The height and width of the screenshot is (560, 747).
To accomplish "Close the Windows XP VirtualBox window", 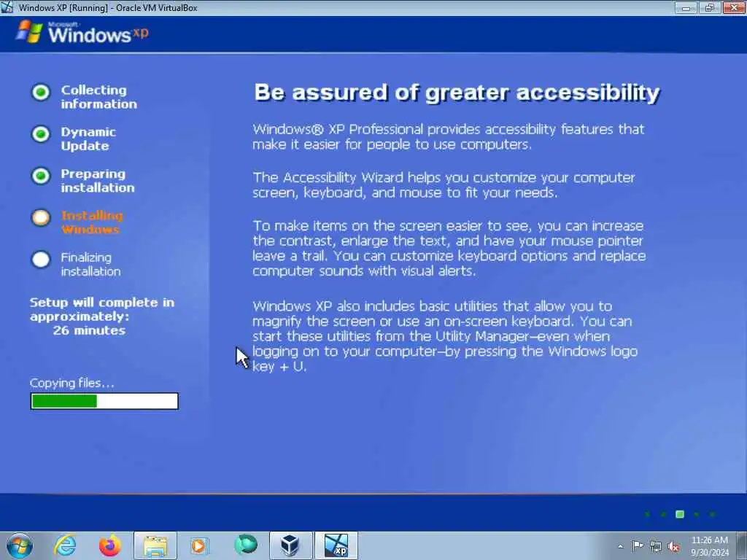I will pos(734,7).
